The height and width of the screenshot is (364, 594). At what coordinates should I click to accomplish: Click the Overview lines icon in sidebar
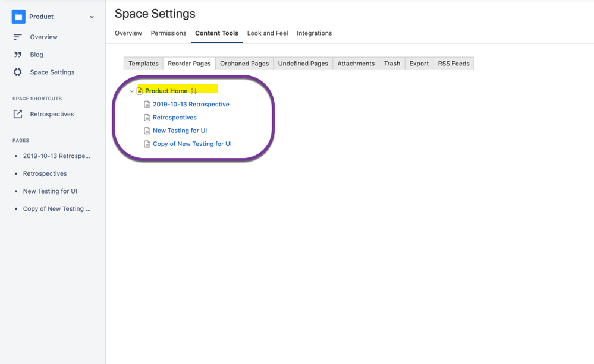pos(17,37)
